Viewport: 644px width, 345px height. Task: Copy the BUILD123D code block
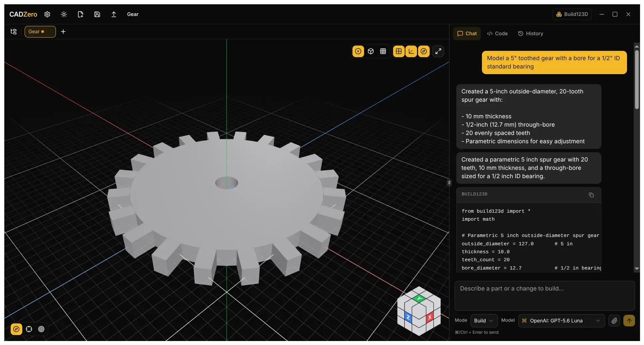pyautogui.click(x=591, y=195)
